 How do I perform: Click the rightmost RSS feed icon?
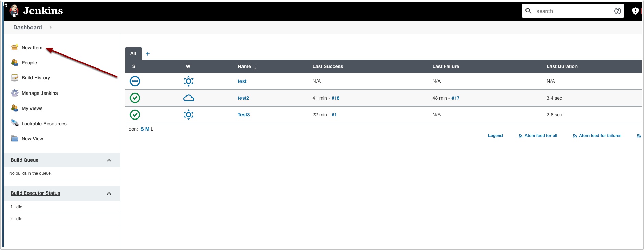[x=639, y=136]
